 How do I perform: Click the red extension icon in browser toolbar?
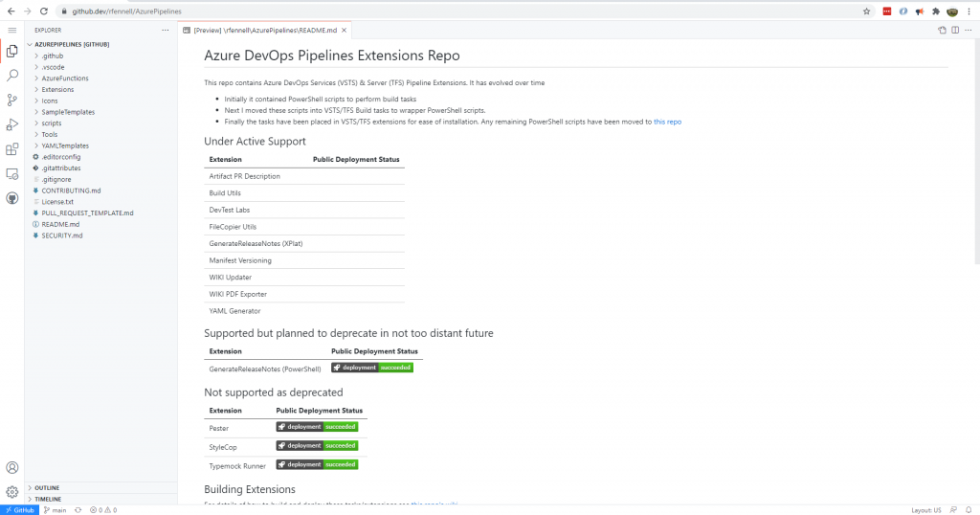click(887, 11)
